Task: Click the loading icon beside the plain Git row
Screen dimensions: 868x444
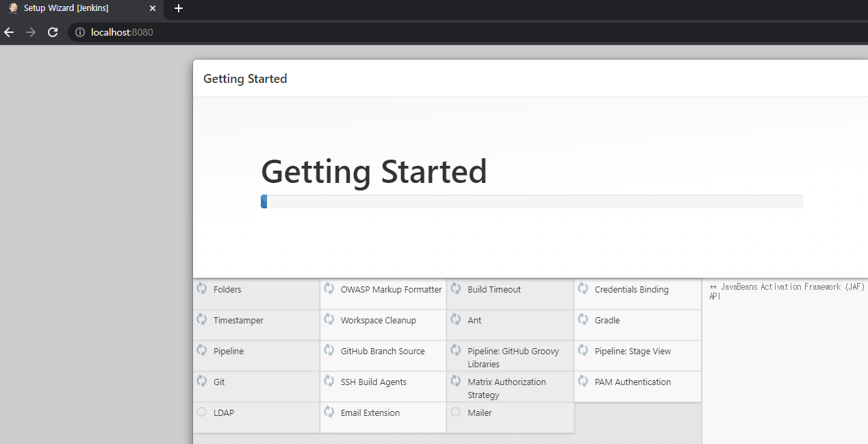Action: 202,381
